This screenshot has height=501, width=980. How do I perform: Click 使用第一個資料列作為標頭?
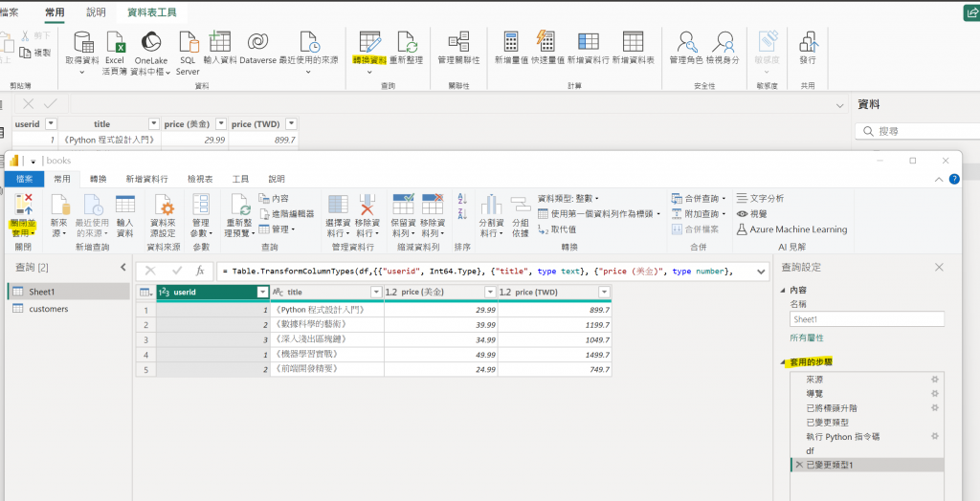click(x=599, y=213)
